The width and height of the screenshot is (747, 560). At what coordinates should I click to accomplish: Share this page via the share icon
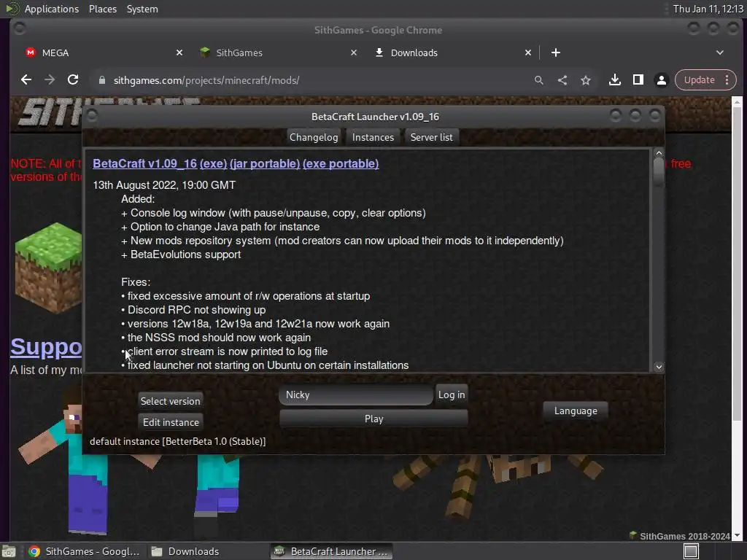pos(562,80)
